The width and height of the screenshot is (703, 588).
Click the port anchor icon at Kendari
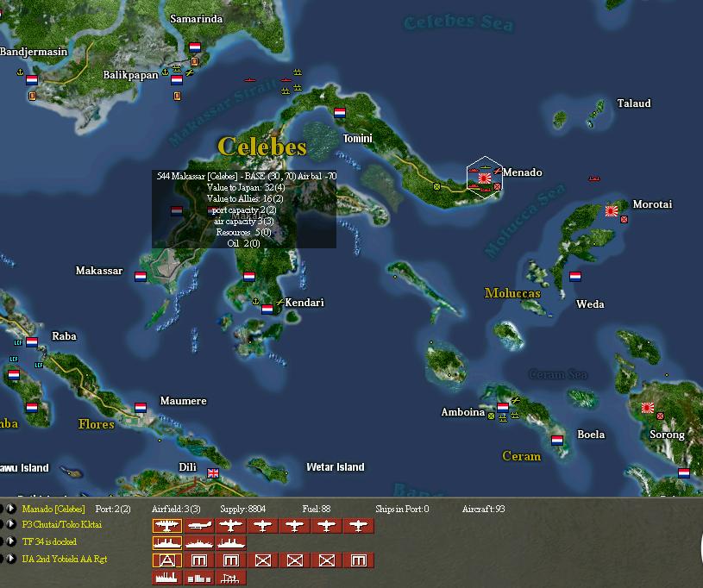pos(255,301)
